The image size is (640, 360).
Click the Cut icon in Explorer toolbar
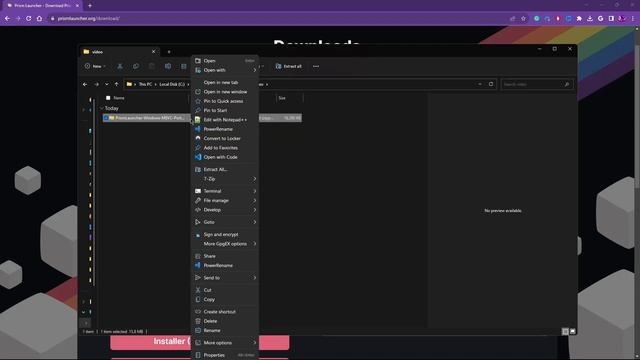pos(120,66)
